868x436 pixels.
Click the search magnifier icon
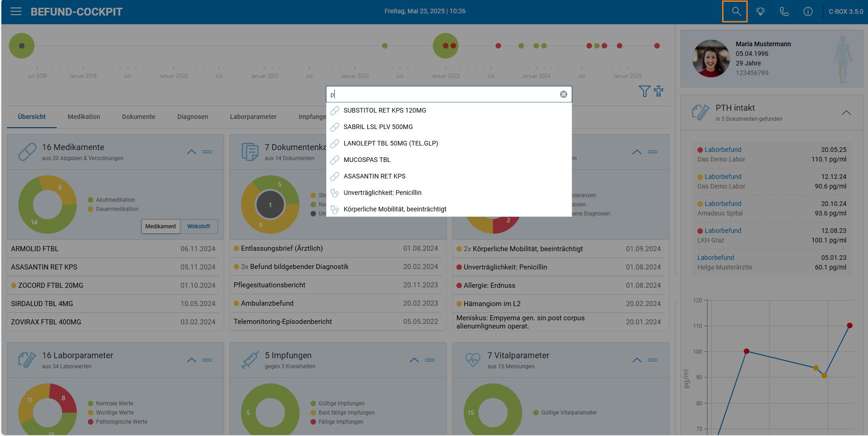(x=735, y=11)
